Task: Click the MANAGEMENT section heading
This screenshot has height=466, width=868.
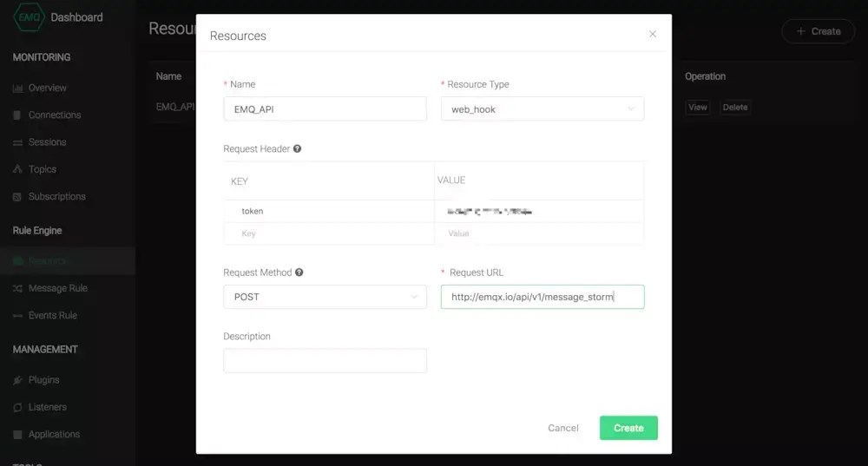Action: coord(45,349)
